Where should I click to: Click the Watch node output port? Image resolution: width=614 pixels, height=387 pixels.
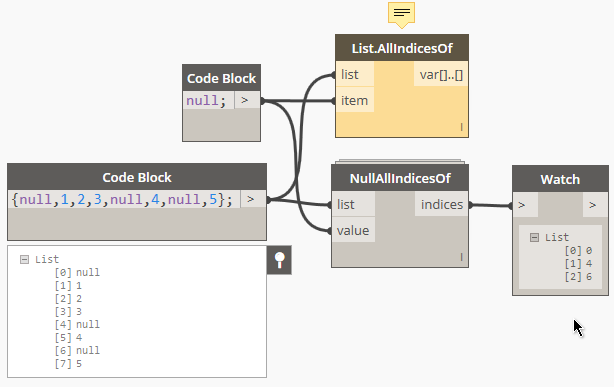click(596, 205)
